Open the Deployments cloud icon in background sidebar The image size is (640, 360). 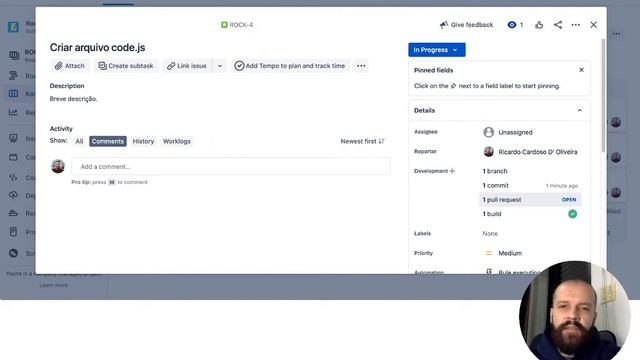(x=13, y=195)
